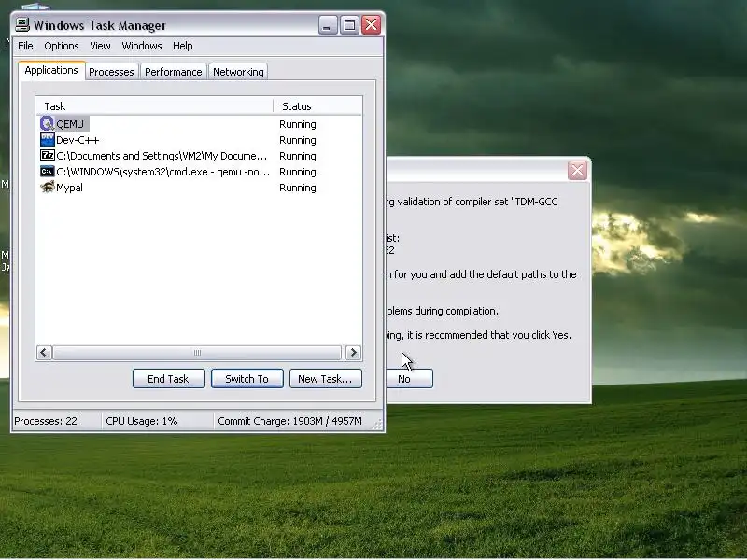Screen dimensions: 747x560
Task: Switch to the Networking tab
Action: coord(238,72)
